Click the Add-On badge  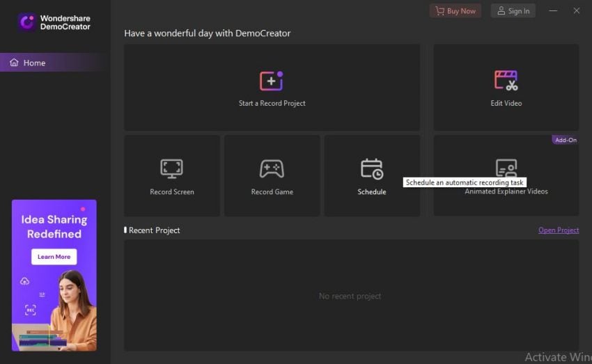[566, 140]
